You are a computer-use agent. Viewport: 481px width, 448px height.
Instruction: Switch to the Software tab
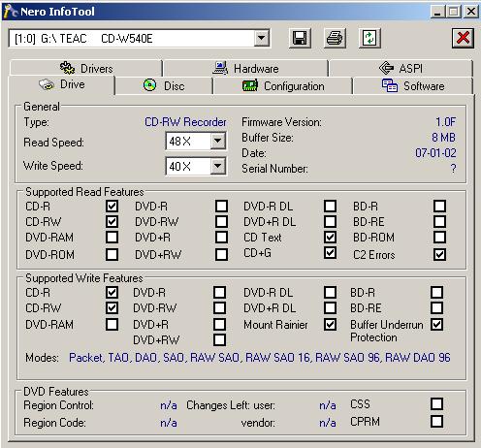click(x=413, y=86)
